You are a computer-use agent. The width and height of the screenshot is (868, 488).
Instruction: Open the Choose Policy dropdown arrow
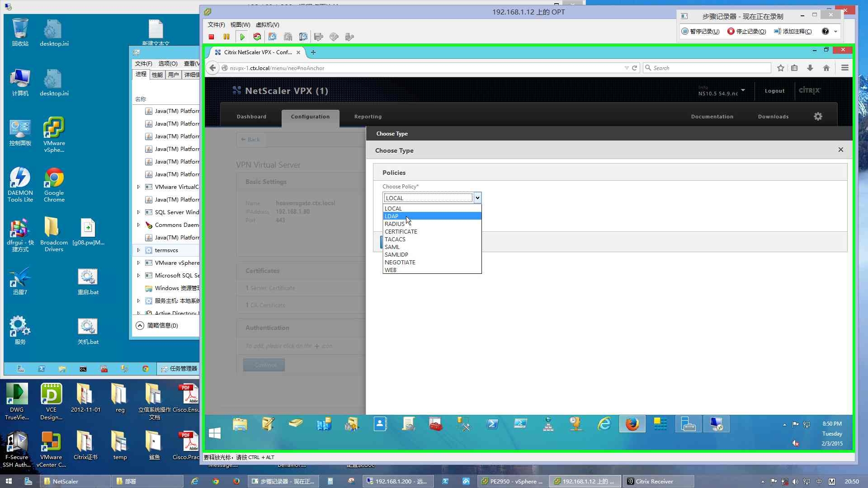[477, 198]
